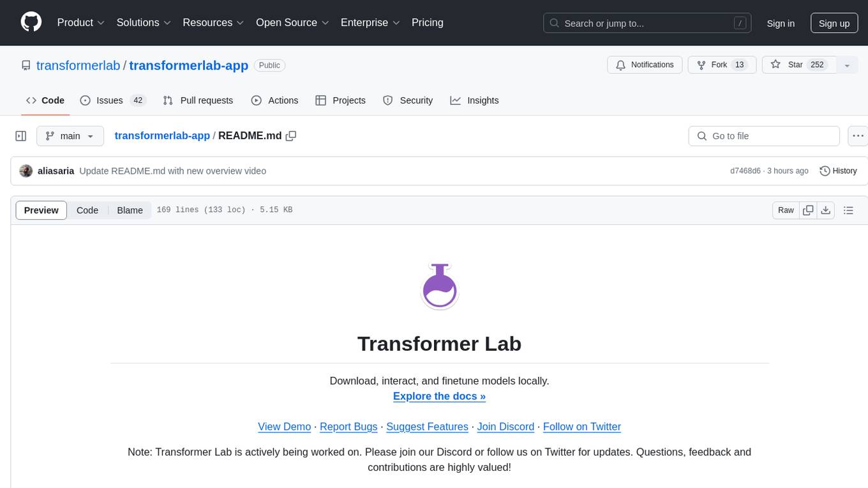Open the Report Bugs link
The height and width of the screenshot is (488, 868).
[348, 427]
